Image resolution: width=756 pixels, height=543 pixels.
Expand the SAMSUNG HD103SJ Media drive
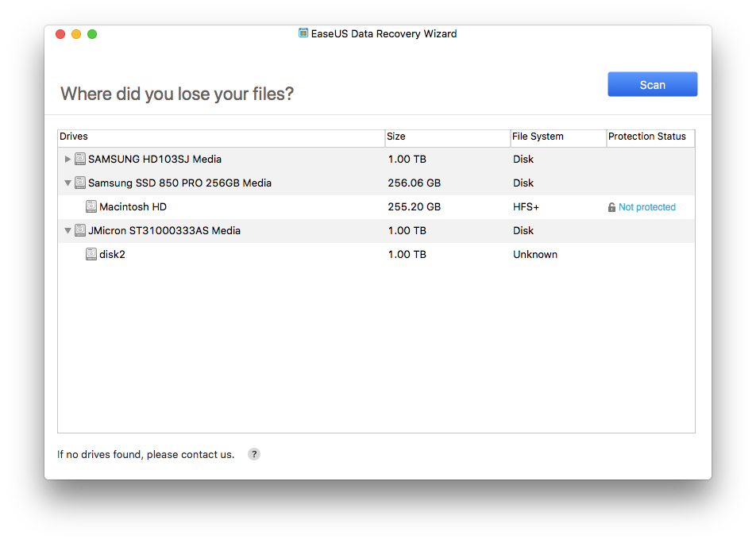67,159
